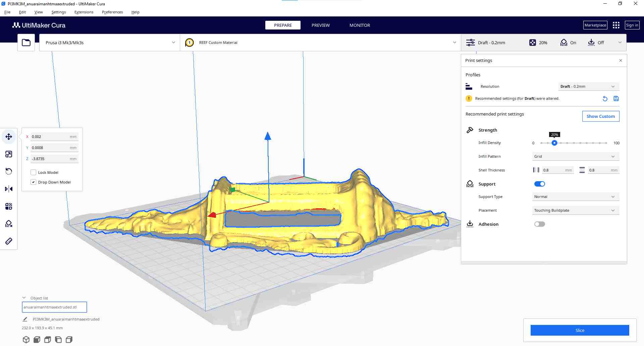This screenshot has width=644, height=346.
Task: Switch to front view cube
Action: point(37,340)
